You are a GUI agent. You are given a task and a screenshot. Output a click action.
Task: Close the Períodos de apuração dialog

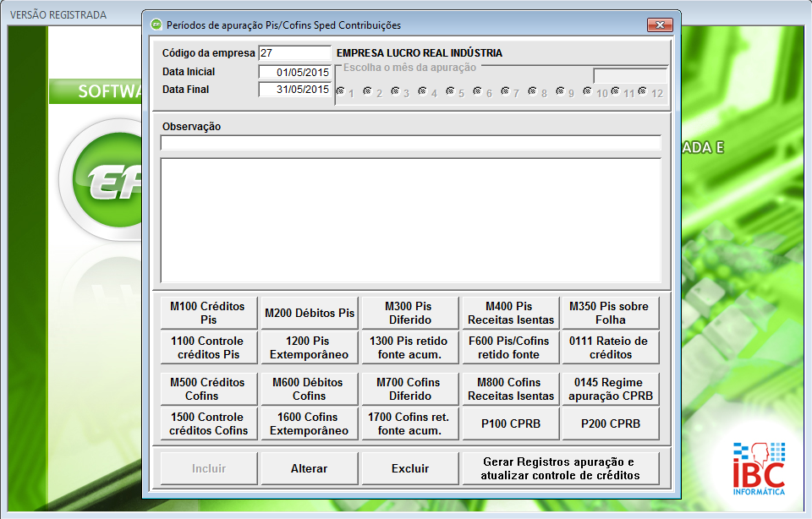click(660, 25)
